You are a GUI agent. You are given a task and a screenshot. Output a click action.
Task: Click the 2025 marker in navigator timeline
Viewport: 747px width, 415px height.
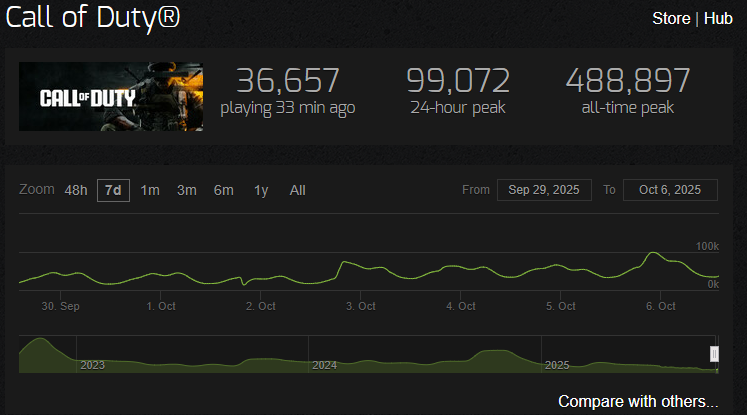(557, 365)
